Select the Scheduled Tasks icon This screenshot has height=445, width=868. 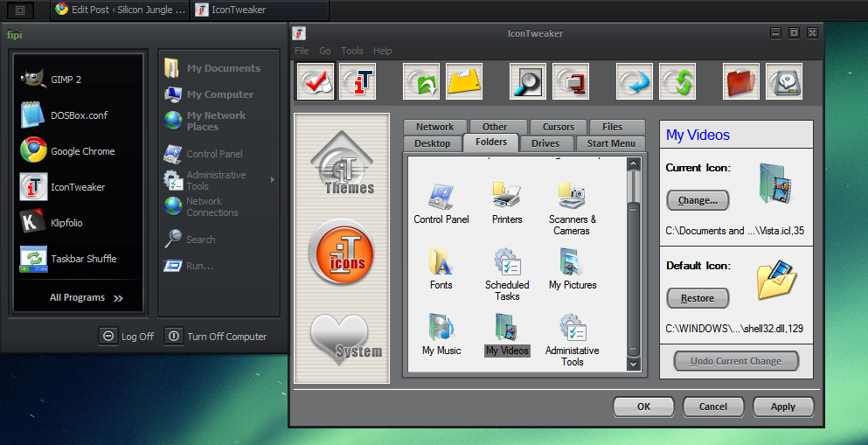[507, 275]
